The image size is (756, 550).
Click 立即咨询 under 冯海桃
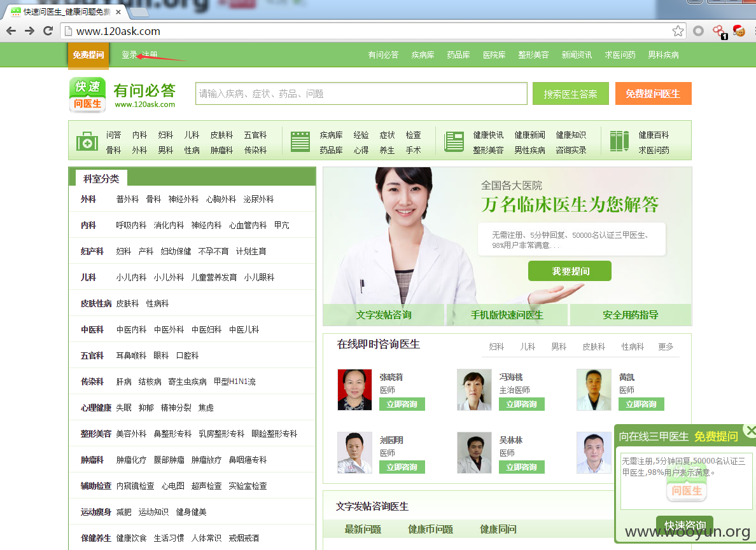click(x=522, y=404)
